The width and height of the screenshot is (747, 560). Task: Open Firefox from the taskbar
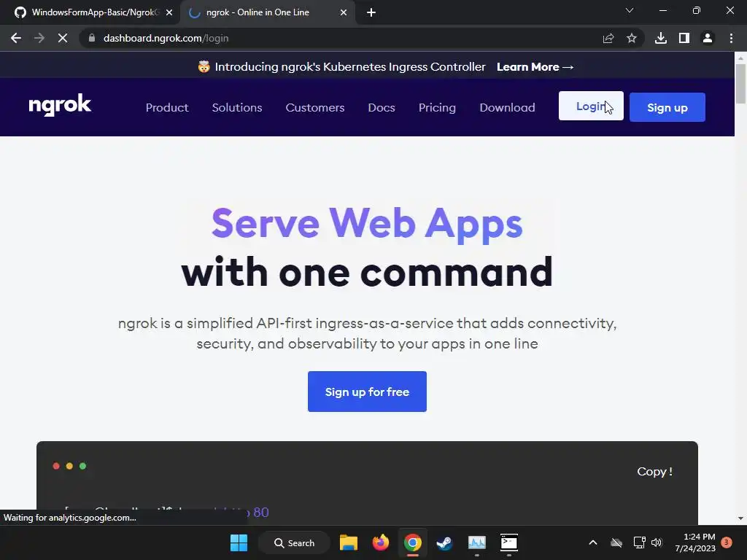[x=380, y=542]
